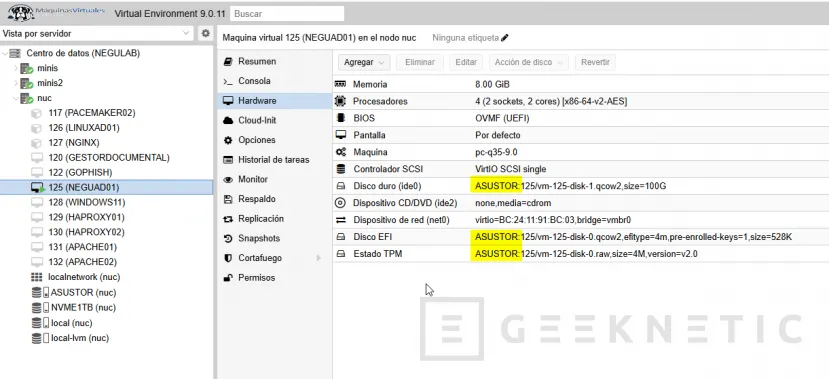Select VM 131 (APACHE01)
This screenshot has height=379, width=829.
click(x=82, y=247)
